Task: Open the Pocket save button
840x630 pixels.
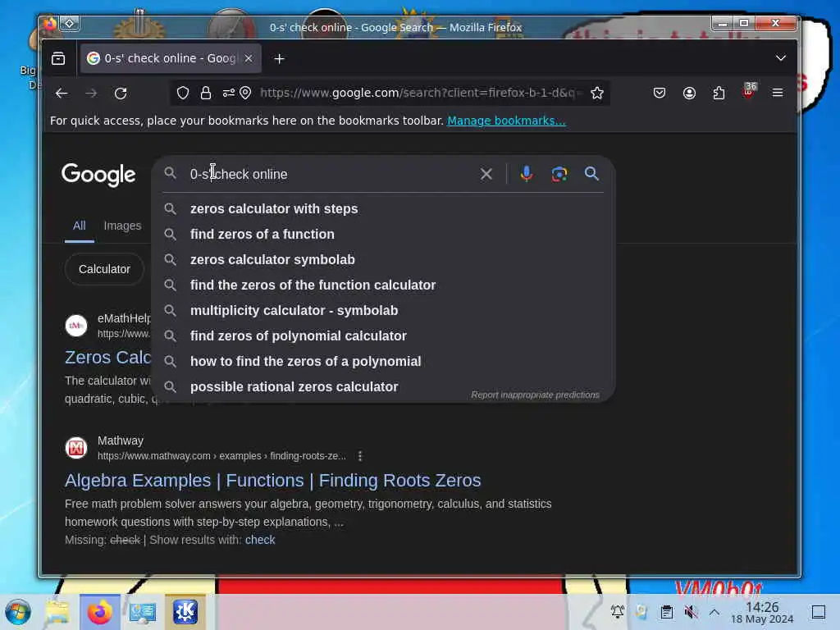Action: tap(660, 94)
